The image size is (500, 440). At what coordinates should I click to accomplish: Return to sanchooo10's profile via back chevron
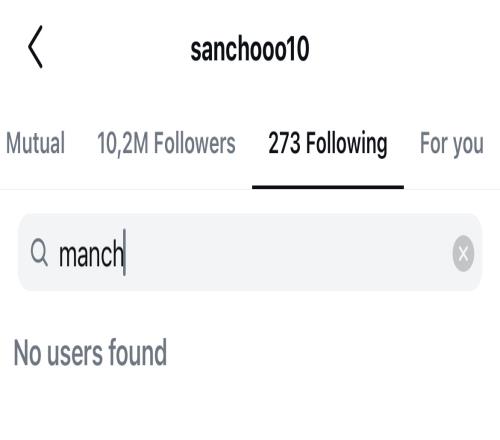(x=35, y=47)
